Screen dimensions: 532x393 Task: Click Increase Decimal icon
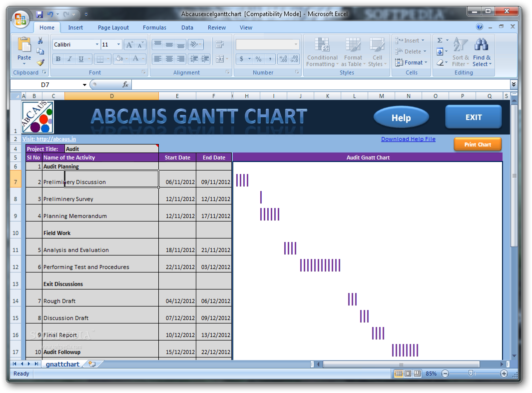283,59
